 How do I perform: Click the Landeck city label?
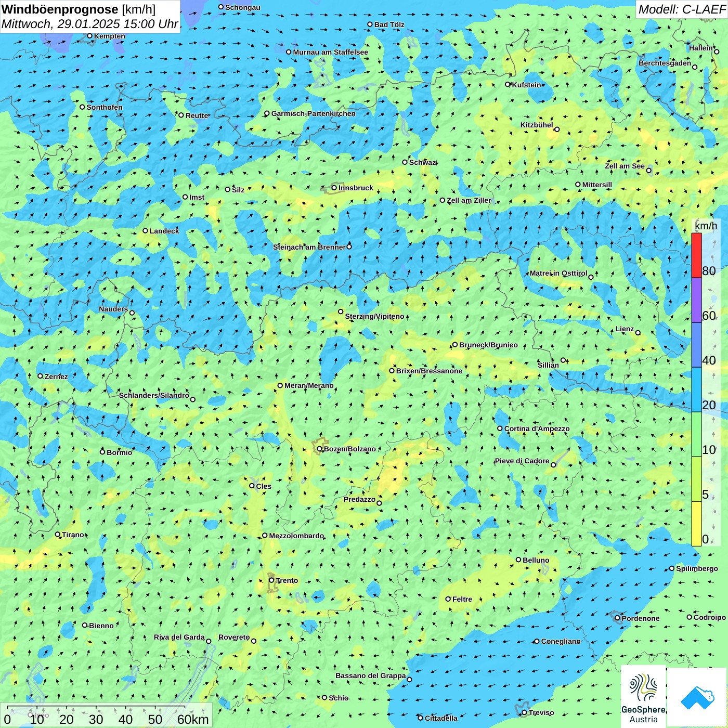tap(164, 231)
